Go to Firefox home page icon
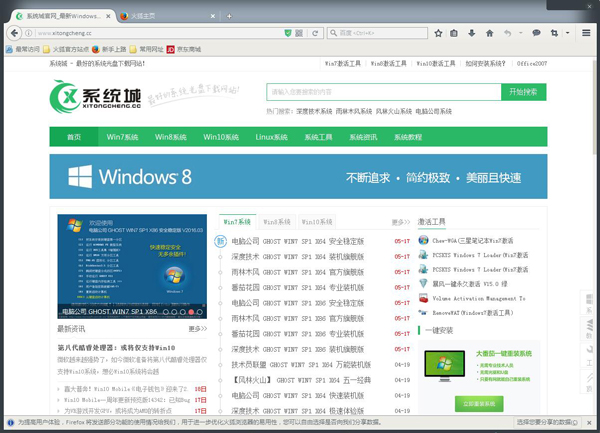The height and width of the screenshot is (433, 600). [489, 33]
